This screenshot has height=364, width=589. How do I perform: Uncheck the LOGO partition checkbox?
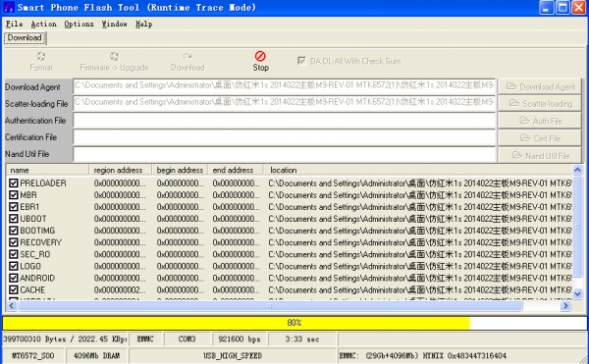14,266
